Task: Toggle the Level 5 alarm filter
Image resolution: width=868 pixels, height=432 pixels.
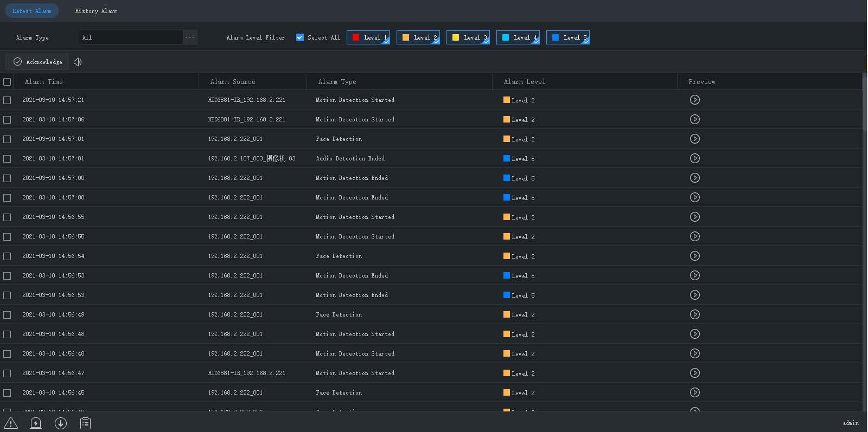Action: click(x=568, y=37)
